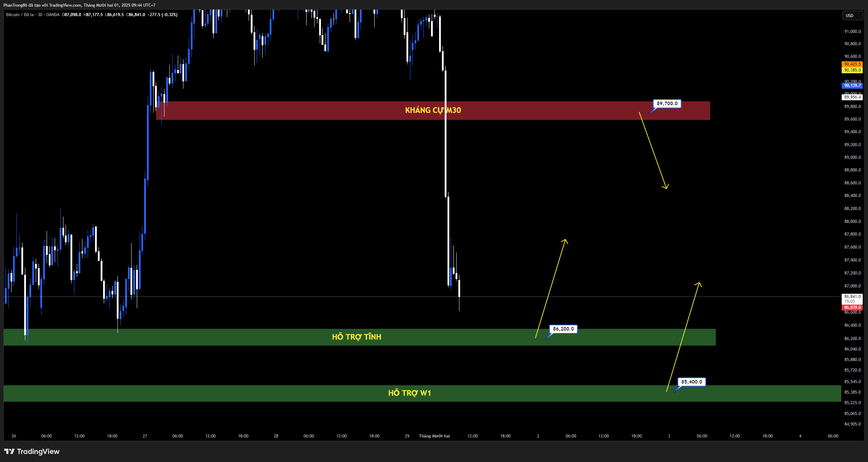Click the blue 90,139.7 price tag
This screenshot has width=868, height=462.
click(852, 86)
